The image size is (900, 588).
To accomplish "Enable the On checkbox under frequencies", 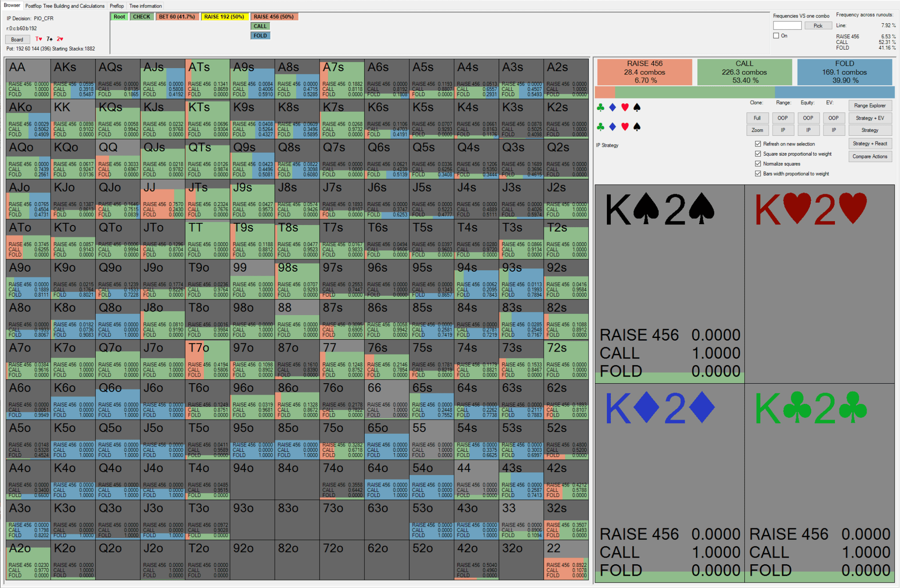I will click(x=776, y=36).
